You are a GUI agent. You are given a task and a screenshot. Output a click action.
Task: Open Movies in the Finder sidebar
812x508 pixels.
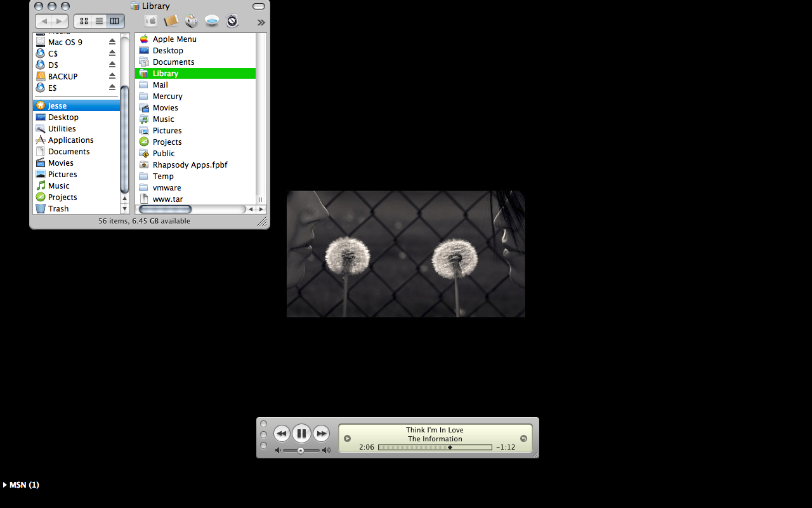[76, 163]
